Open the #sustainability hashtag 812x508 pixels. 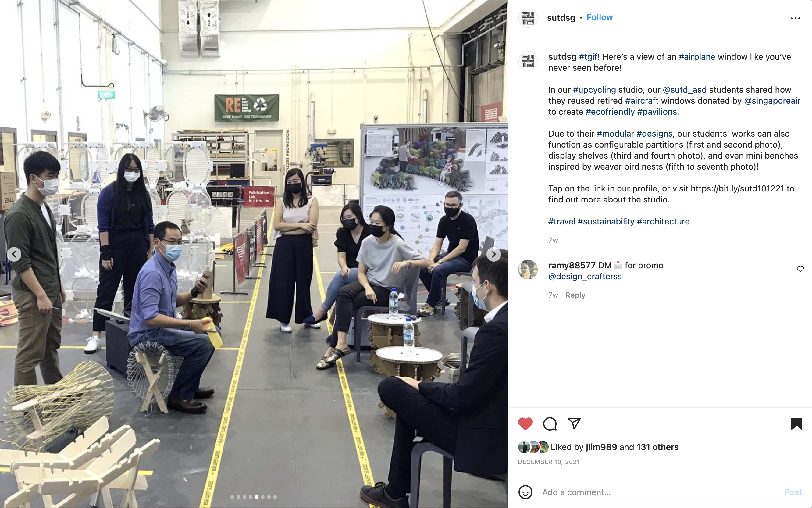click(605, 221)
